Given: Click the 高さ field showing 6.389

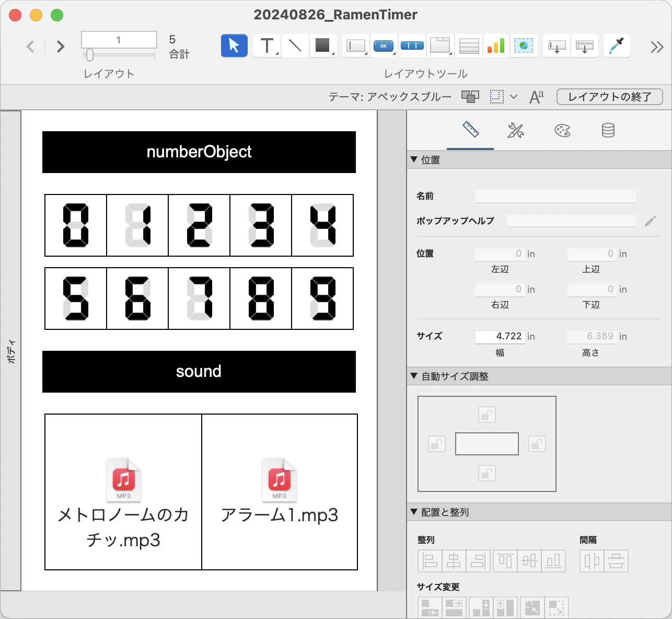Looking at the screenshot, I should click(592, 336).
